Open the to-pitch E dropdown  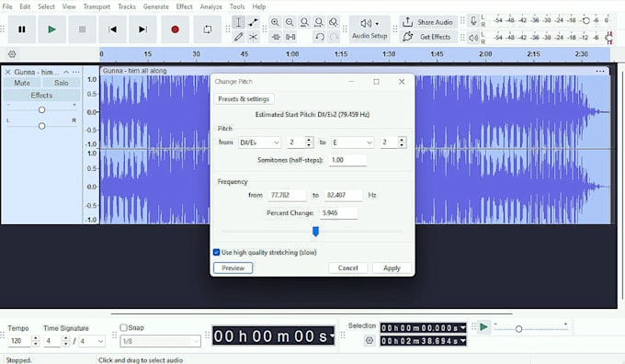pyautogui.click(x=352, y=142)
